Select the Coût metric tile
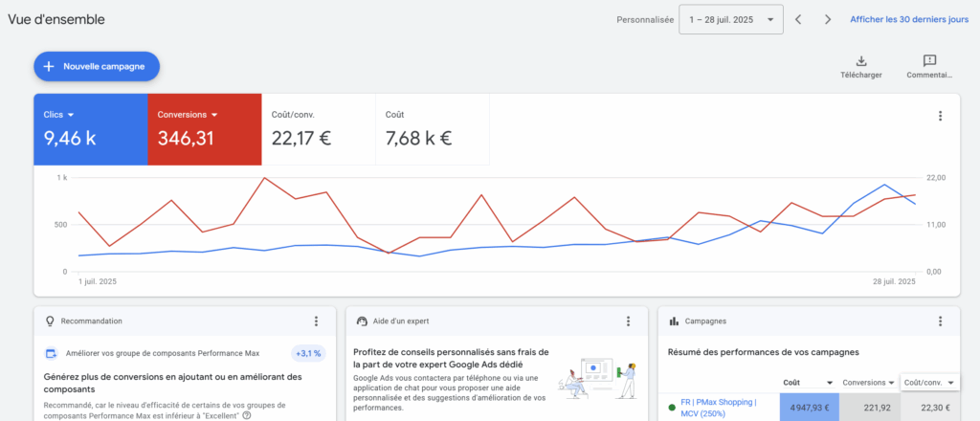This screenshot has height=421, width=980. 433,129
